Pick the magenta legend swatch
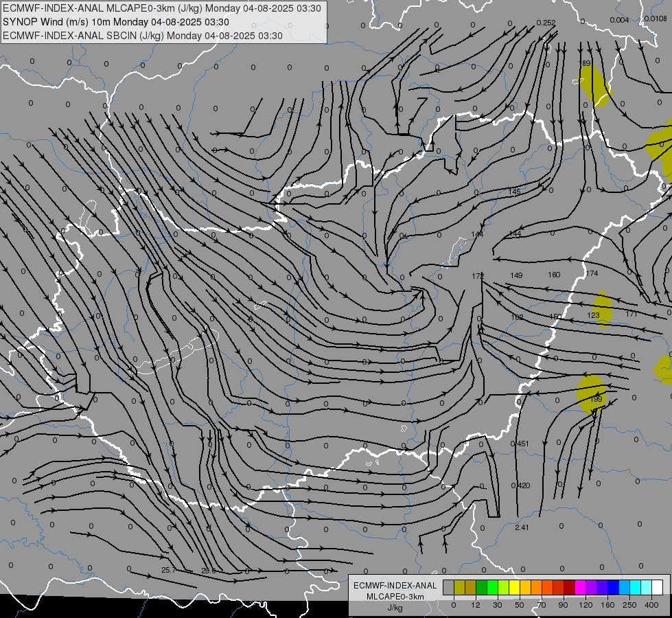 pos(581,588)
